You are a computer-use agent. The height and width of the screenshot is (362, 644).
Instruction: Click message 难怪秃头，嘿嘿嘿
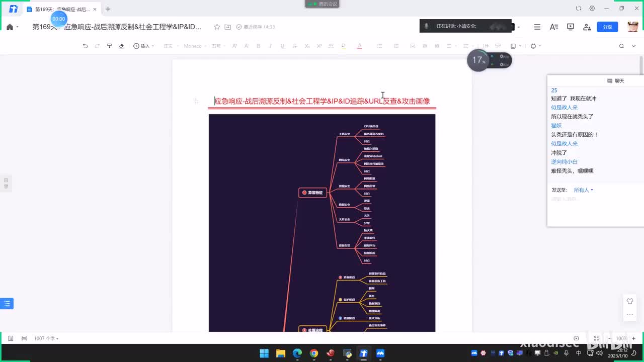click(572, 171)
